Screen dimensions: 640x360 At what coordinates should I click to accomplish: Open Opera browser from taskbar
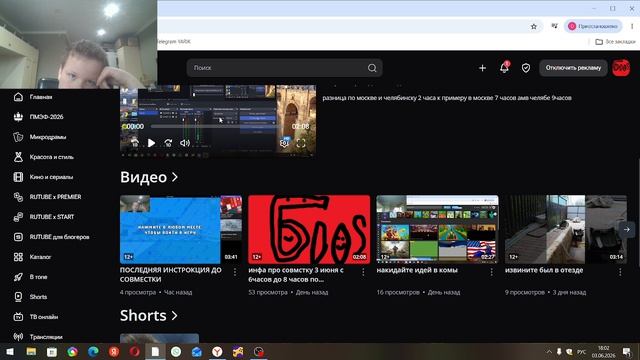[x=135, y=351]
